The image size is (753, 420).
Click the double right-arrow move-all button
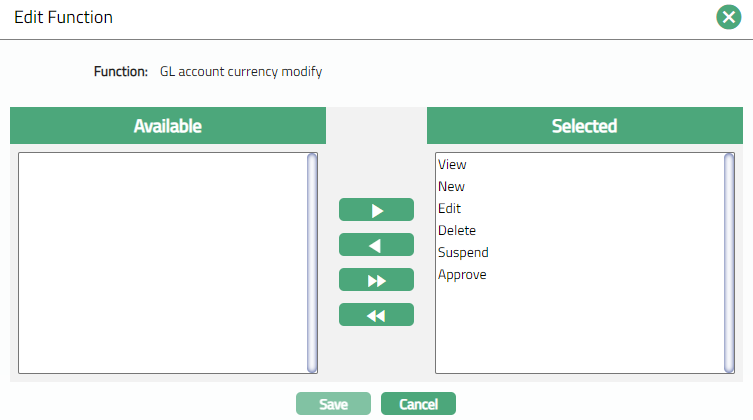tap(376, 280)
